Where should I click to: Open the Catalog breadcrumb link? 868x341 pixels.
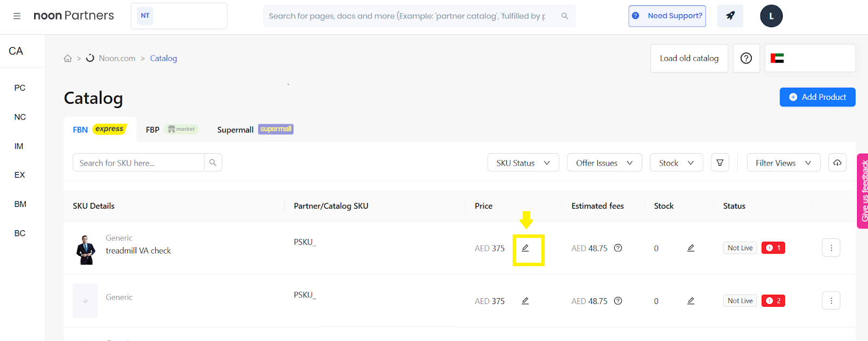coord(163,58)
